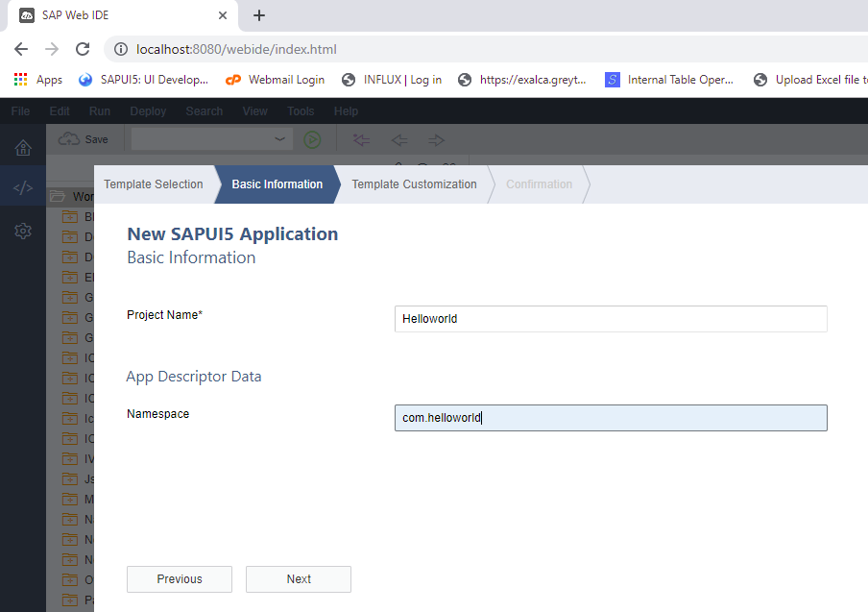
Task: Open the Tools menu
Action: pyautogui.click(x=301, y=111)
